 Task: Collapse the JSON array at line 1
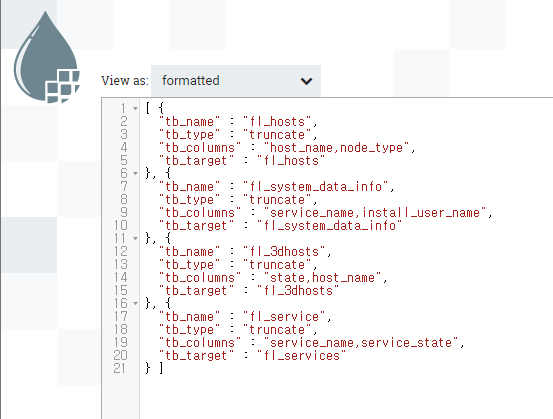[135, 108]
